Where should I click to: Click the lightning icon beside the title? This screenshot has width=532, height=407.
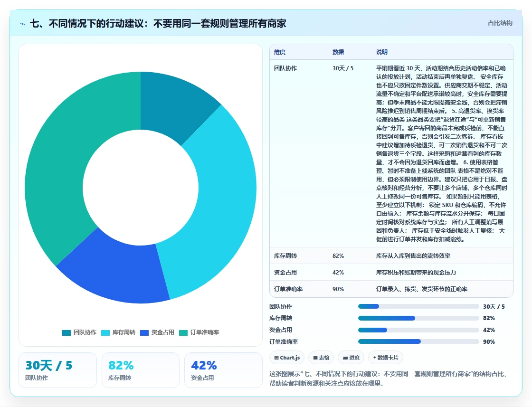tap(23, 24)
